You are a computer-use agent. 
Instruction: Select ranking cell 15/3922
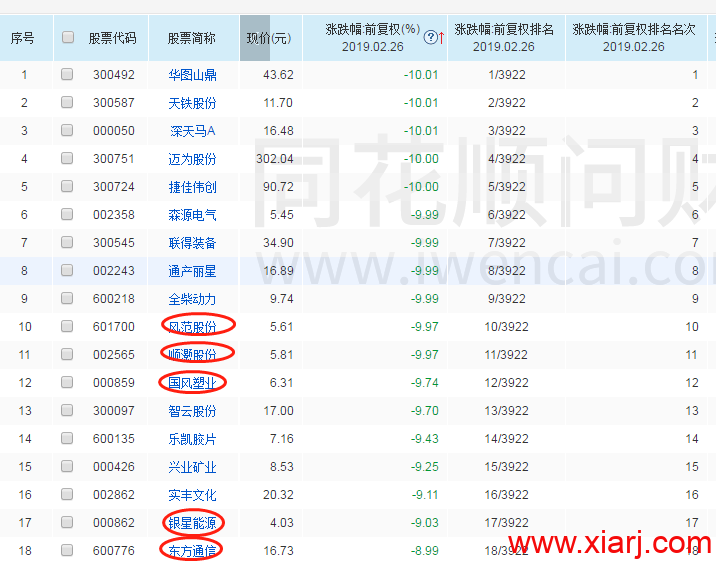coord(506,467)
